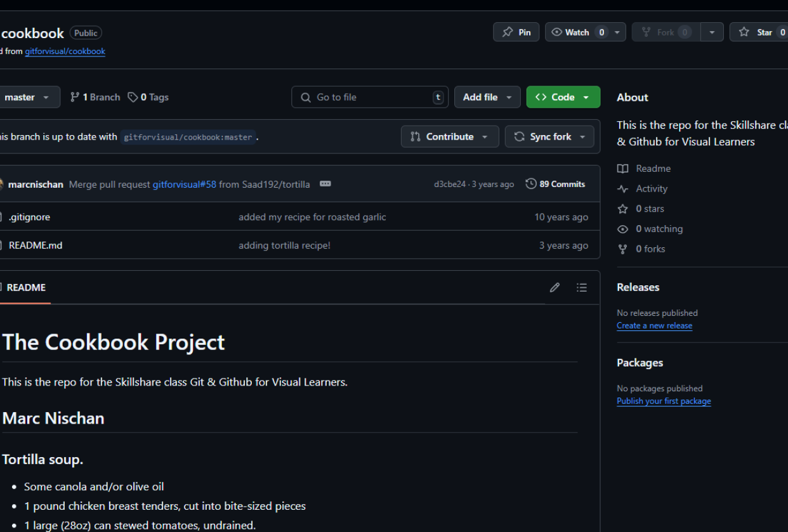This screenshot has width=788, height=532.
Task: Open the green Code dropdown
Action: [563, 97]
